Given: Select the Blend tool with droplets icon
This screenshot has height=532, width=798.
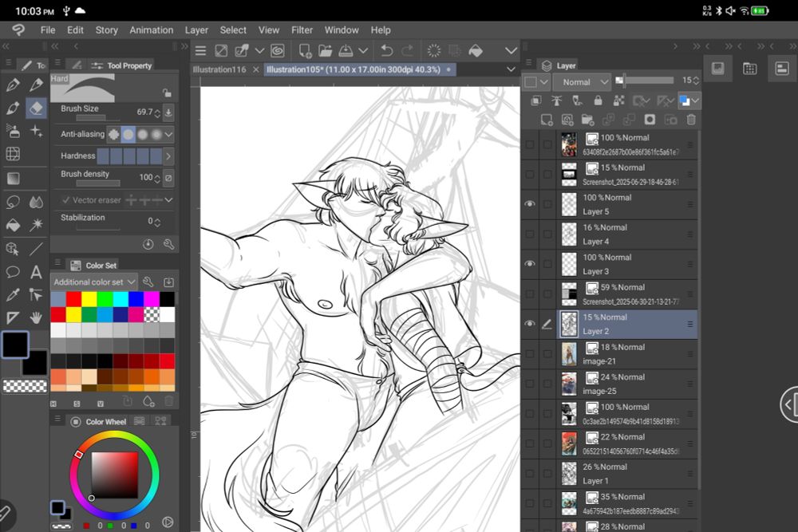Looking at the screenshot, I should tap(36, 202).
